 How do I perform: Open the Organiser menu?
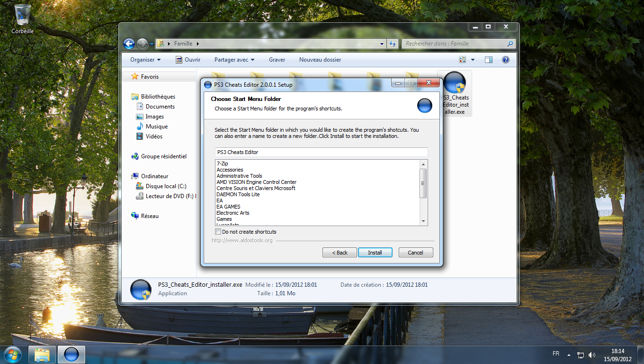(145, 60)
